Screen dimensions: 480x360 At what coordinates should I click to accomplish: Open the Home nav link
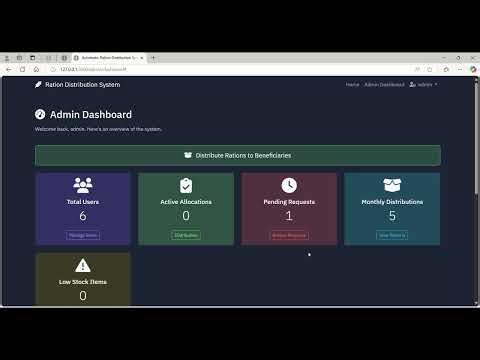(x=352, y=85)
